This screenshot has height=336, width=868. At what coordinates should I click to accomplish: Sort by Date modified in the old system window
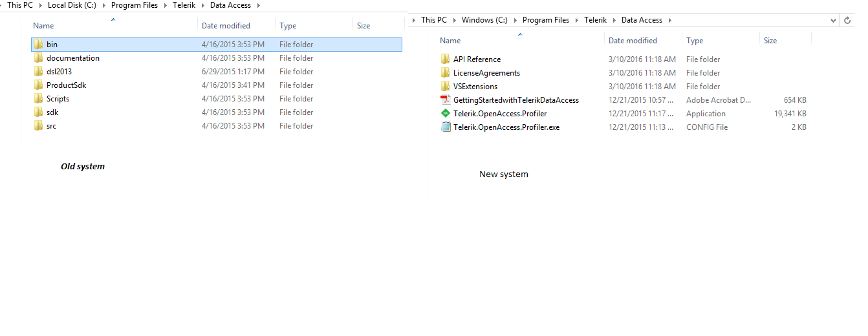226,26
